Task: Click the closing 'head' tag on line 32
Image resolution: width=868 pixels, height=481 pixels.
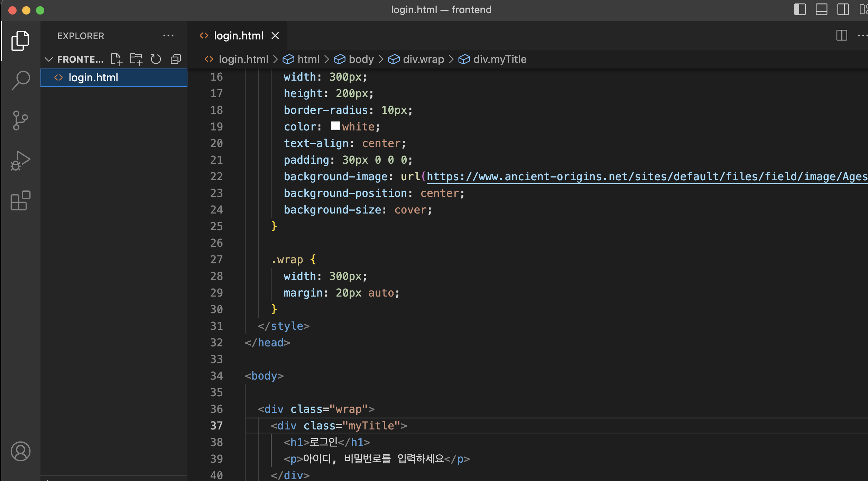Action: click(x=267, y=343)
